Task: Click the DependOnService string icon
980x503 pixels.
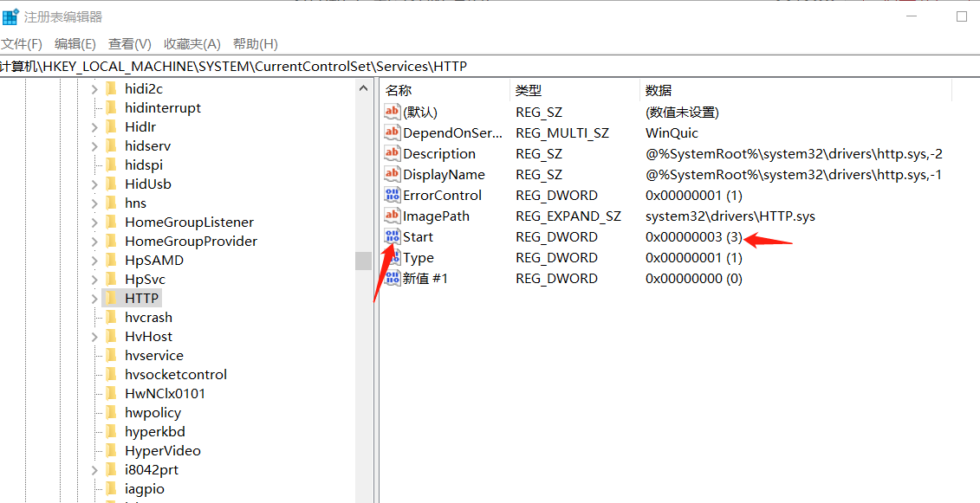Action: point(392,133)
